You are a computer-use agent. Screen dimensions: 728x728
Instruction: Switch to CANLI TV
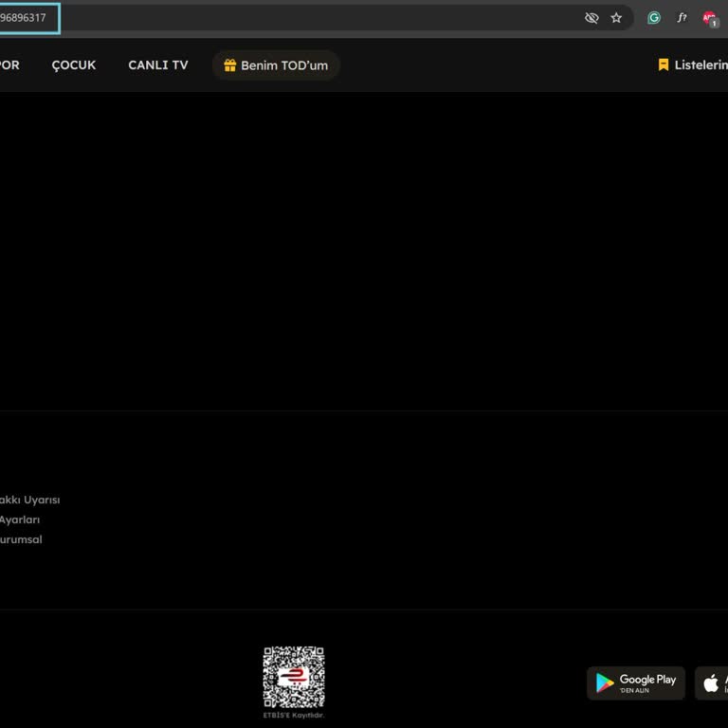pos(157,65)
